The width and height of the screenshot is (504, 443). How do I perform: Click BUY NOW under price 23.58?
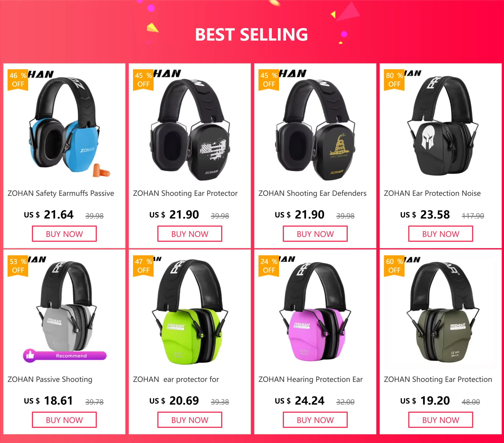(x=441, y=234)
